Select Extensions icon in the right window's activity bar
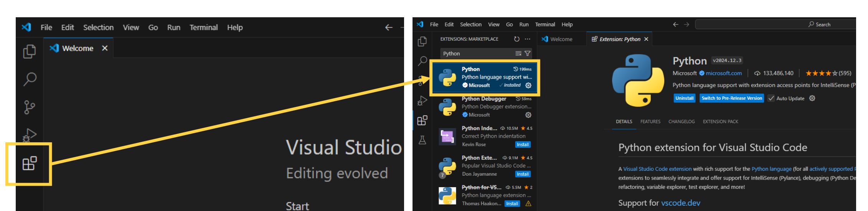This screenshot has width=868, height=211. point(422,120)
